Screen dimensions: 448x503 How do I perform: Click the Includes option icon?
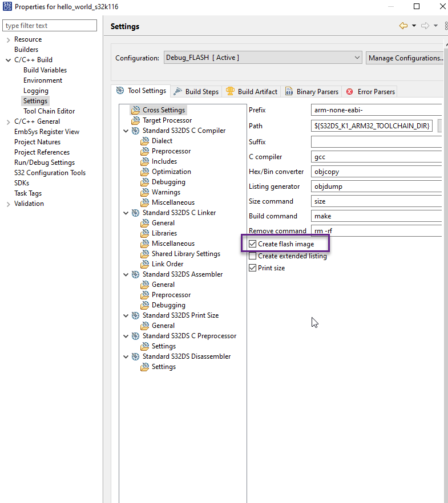[145, 161]
